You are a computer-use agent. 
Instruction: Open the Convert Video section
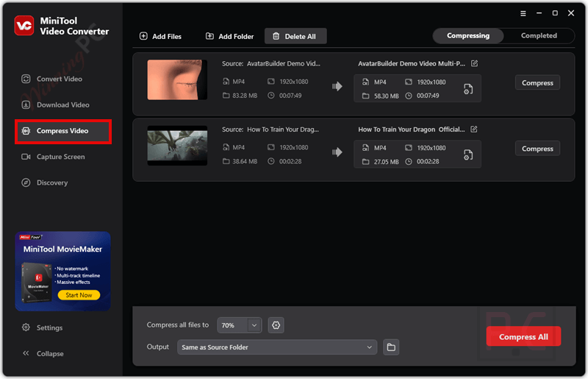[51, 79]
